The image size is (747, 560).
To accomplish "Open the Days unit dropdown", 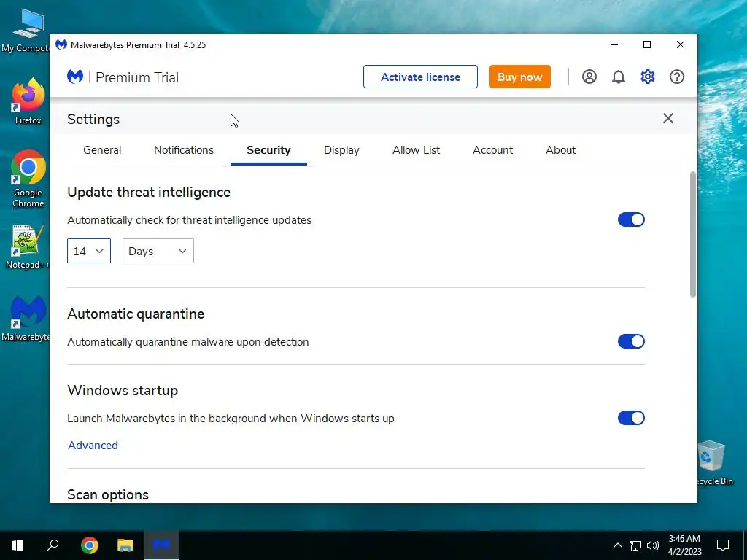I will point(158,251).
